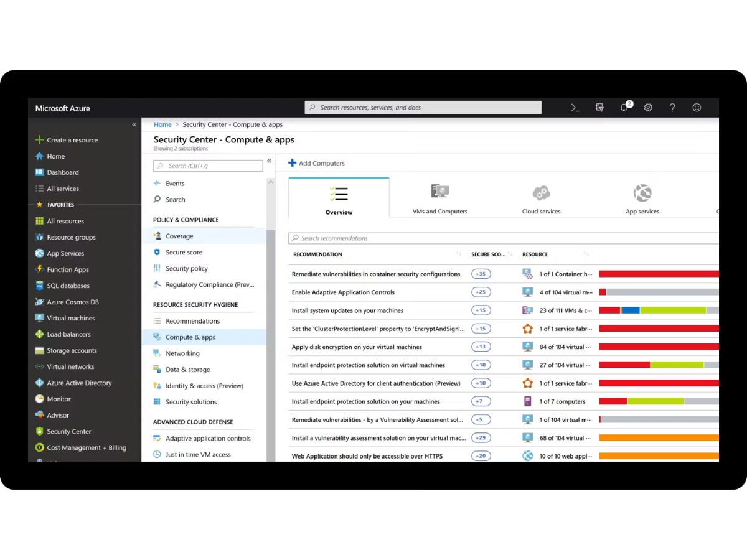Screen dimensions: 747x560
Task: Click the App Services globe icon
Action: pos(40,253)
